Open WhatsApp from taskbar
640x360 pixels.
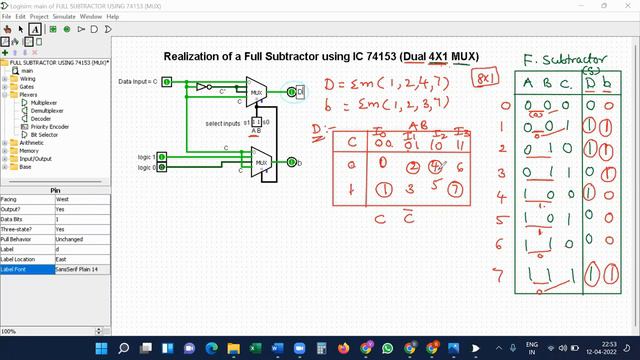coord(388,349)
